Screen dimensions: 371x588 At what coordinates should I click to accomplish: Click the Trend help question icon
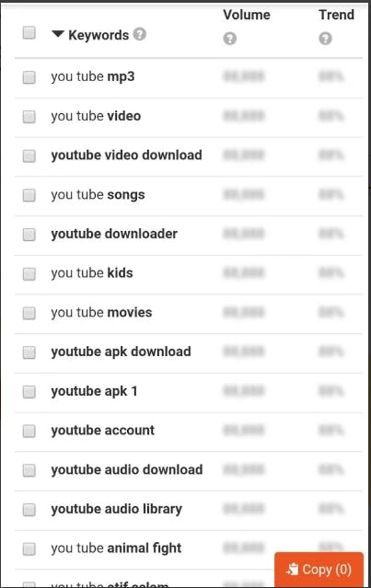tap(325, 39)
